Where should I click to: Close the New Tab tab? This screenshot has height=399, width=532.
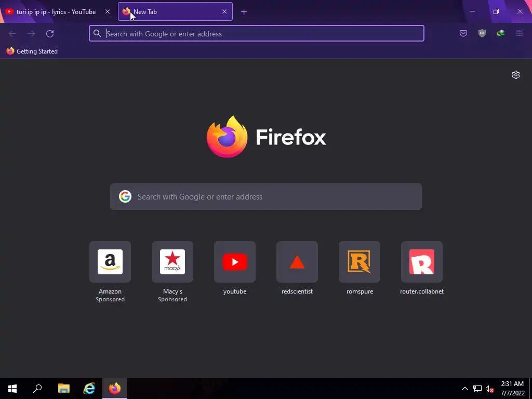224,11
